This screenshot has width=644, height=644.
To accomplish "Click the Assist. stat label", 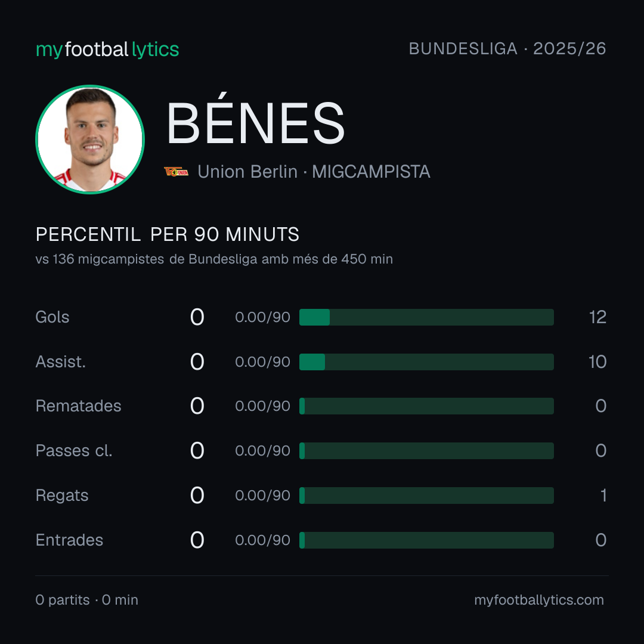I will (x=60, y=362).
